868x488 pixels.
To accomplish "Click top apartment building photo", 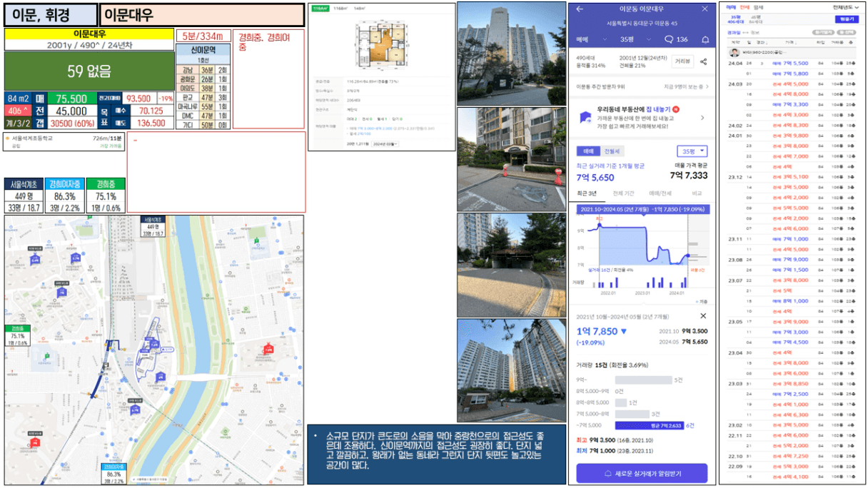I will click(510, 54).
